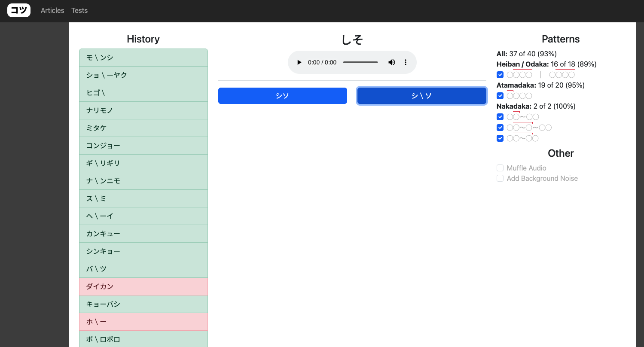
Task: Toggle the Atamadaka pattern checkbox
Action: click(x=500, y=96)
